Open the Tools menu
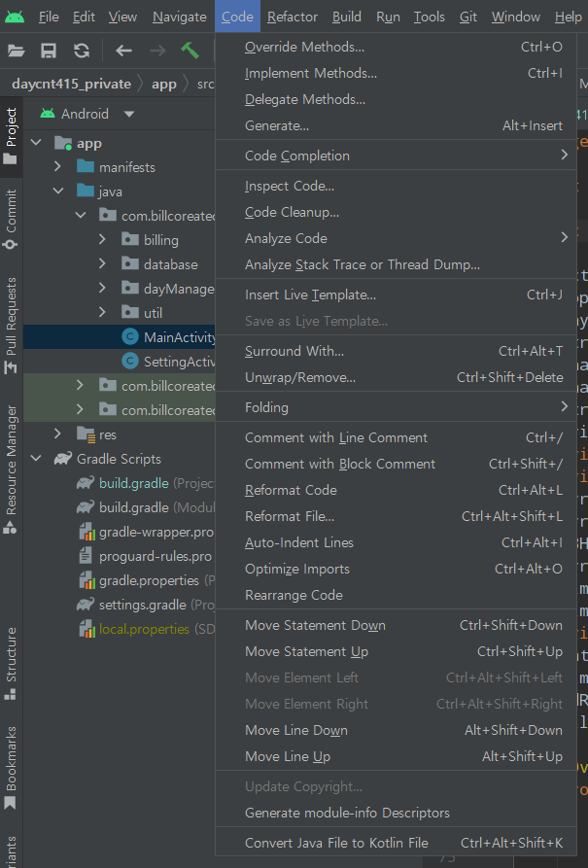Screen dimensions: 588x868 tap(430, 17)
